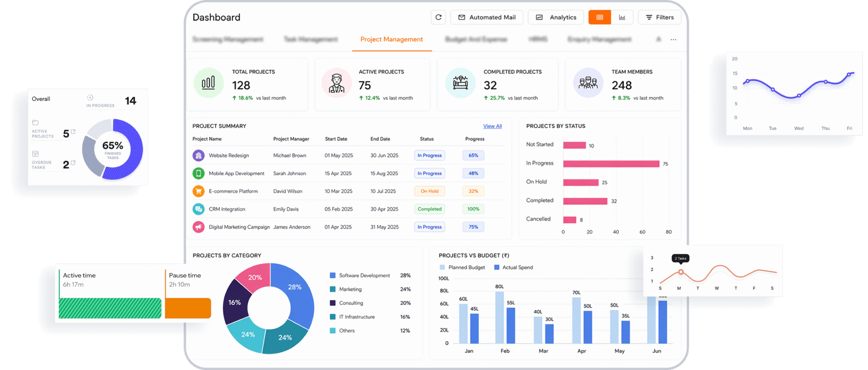Viewport: 868px width, 370px height.
Task: Select the Project Management tab
Action: 392,39
